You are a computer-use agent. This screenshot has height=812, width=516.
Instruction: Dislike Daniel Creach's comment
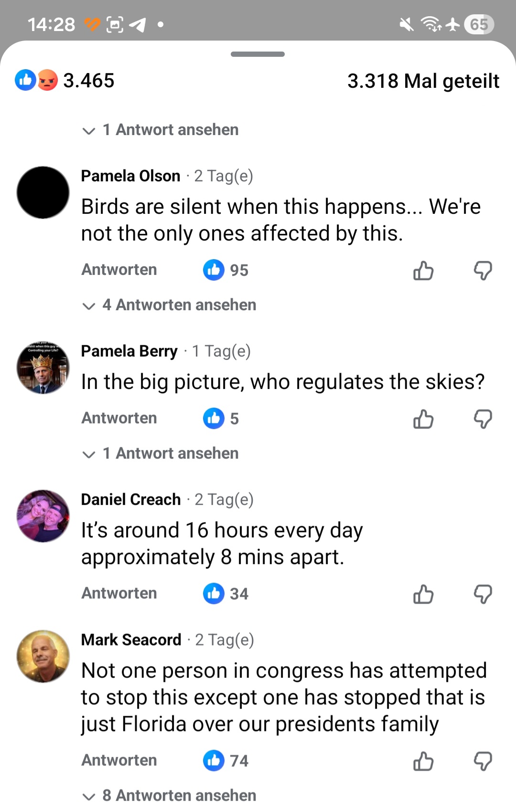click(x=483, y=594)
